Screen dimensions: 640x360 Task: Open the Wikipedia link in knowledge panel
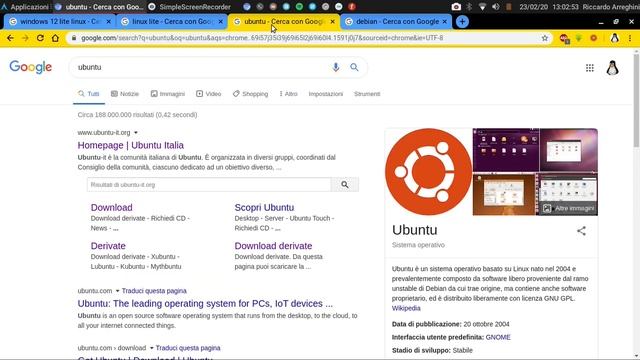click(406, 308)
